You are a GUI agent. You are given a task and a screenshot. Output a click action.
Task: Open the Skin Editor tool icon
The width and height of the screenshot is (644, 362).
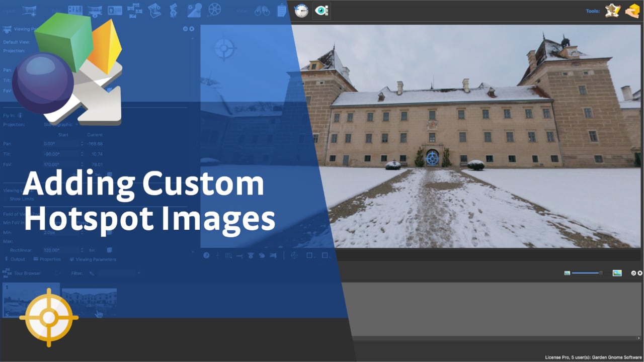pos(612,11)
